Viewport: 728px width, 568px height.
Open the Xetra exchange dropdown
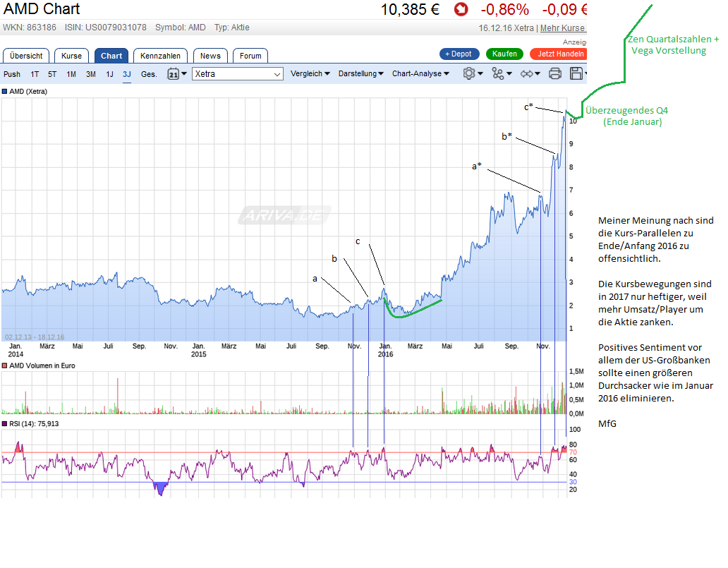pyautogui.click(x=238, y=74)
